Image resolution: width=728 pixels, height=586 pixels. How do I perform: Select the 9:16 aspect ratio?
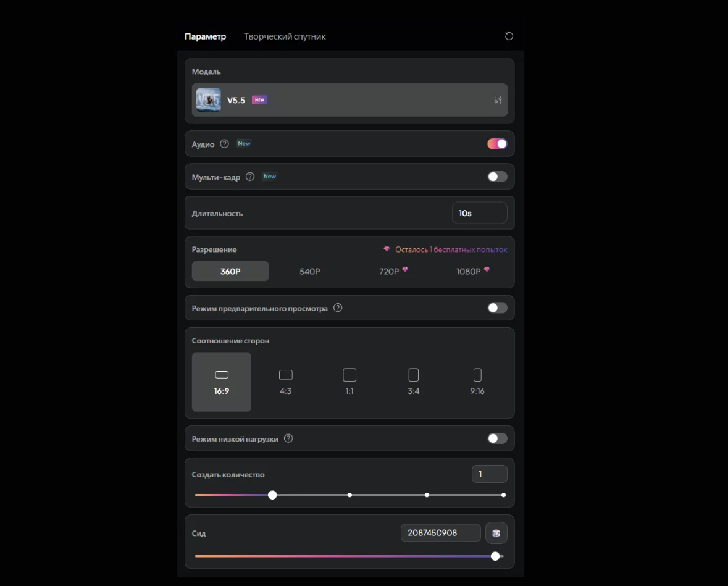coord(477,382)
